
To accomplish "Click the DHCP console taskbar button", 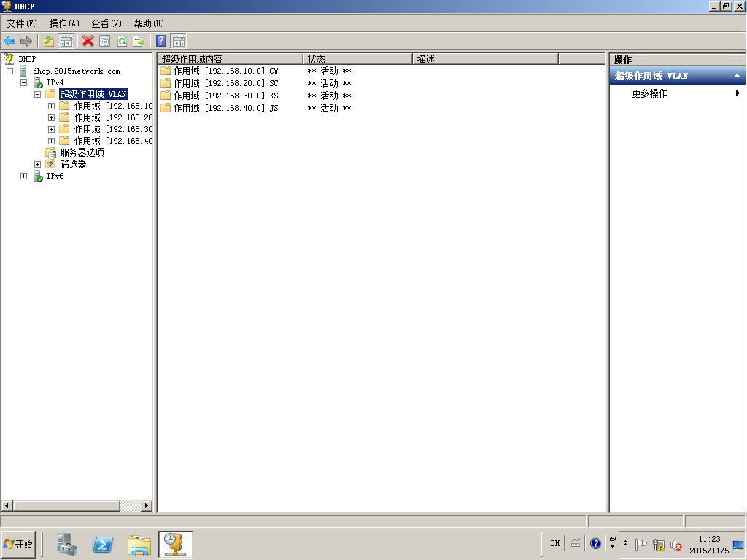I will pos(175,544).
